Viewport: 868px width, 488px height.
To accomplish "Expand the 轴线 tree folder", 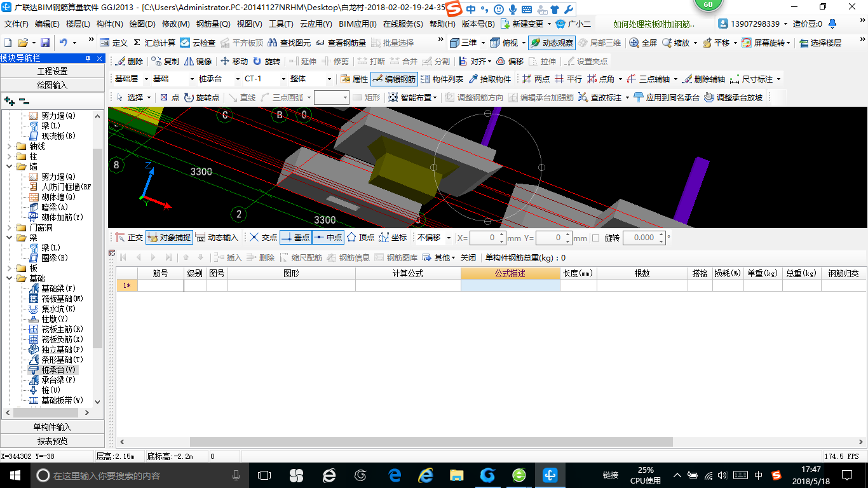I will point(9,146).
